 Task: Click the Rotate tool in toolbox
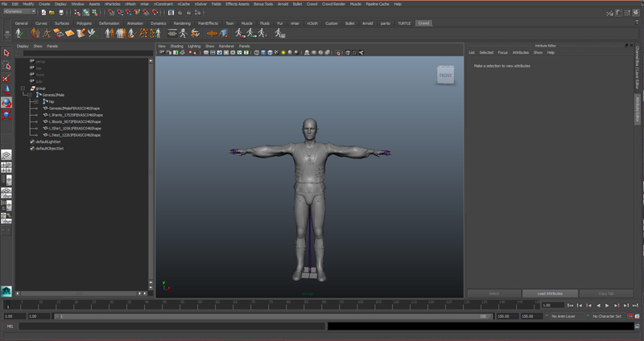tap(6, 103)
